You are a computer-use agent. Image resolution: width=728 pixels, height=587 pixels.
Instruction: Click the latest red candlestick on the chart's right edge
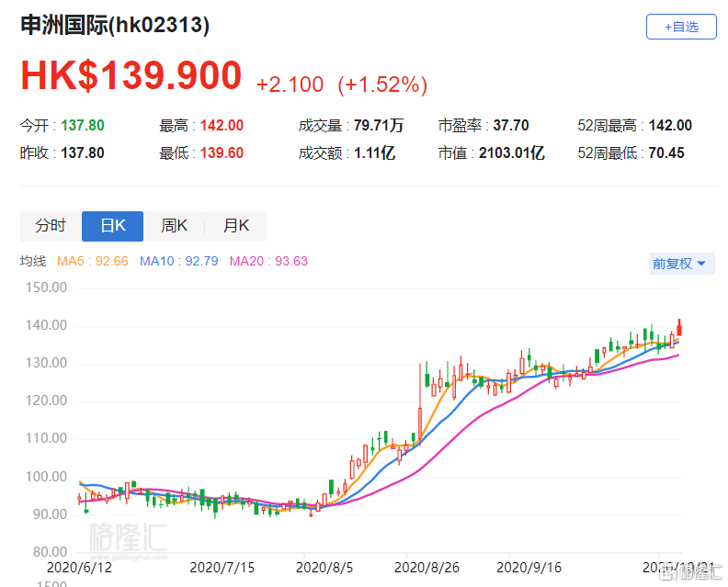click(678, 328)
